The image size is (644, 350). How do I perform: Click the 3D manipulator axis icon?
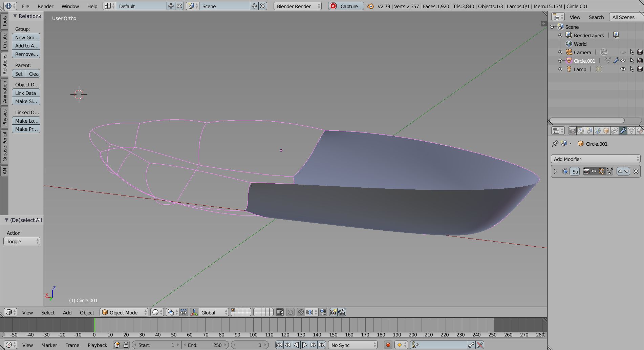pyautogui.click(x=194, y=312)
